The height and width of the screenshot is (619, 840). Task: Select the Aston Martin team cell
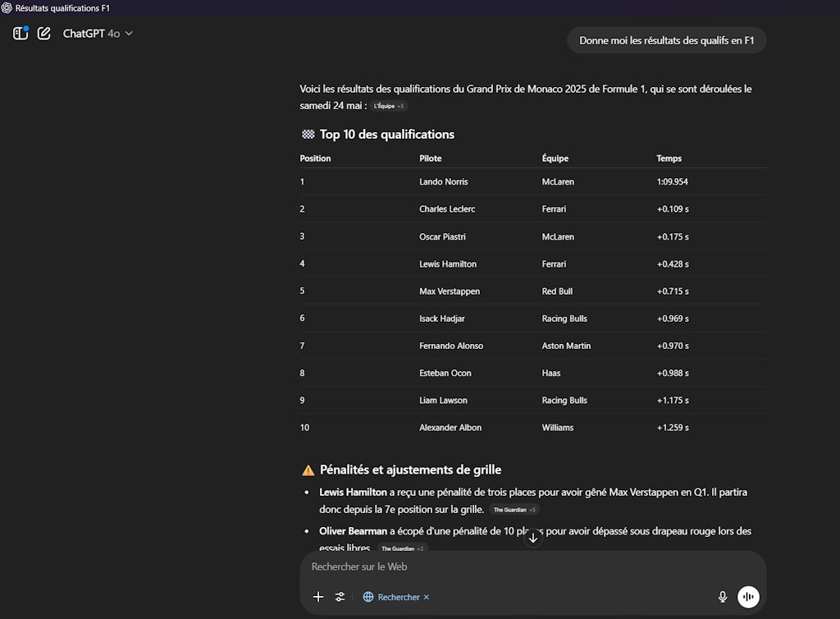pos(566,346)
